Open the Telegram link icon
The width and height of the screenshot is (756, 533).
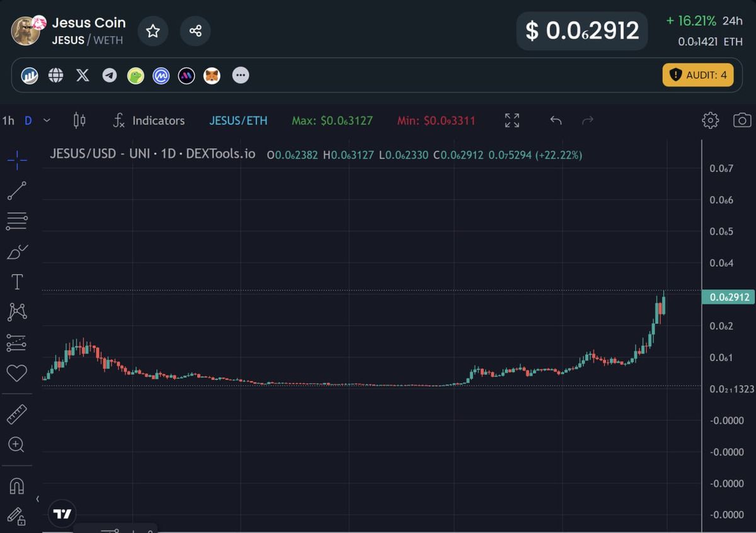tap(110, 76)
